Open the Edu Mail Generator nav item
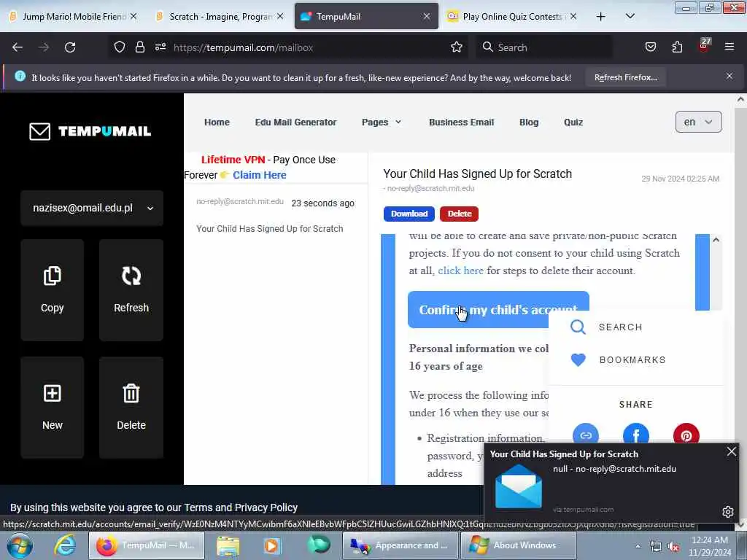 click(295, 122)
